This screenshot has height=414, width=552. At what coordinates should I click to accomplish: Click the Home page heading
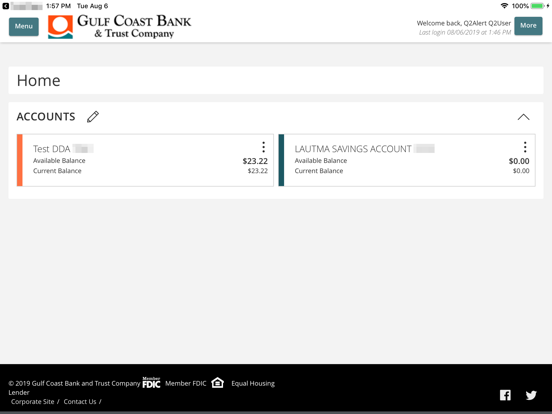coord(39,81)
